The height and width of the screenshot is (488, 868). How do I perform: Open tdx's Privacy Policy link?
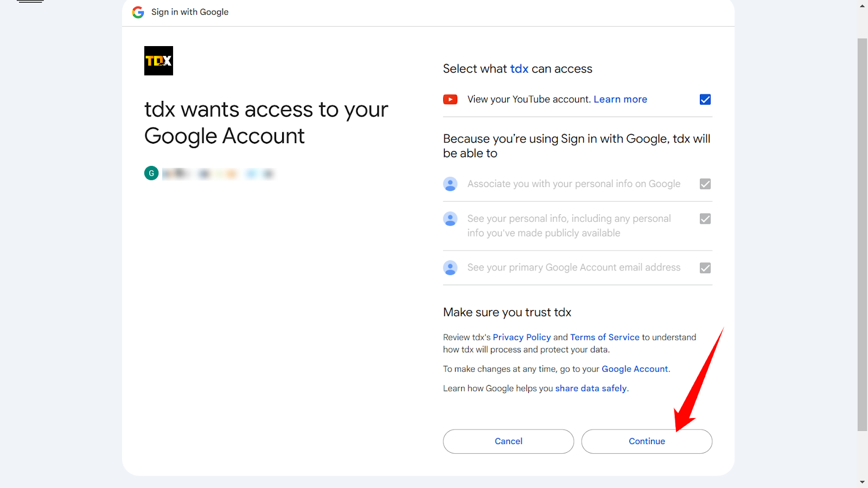[521, 337]
